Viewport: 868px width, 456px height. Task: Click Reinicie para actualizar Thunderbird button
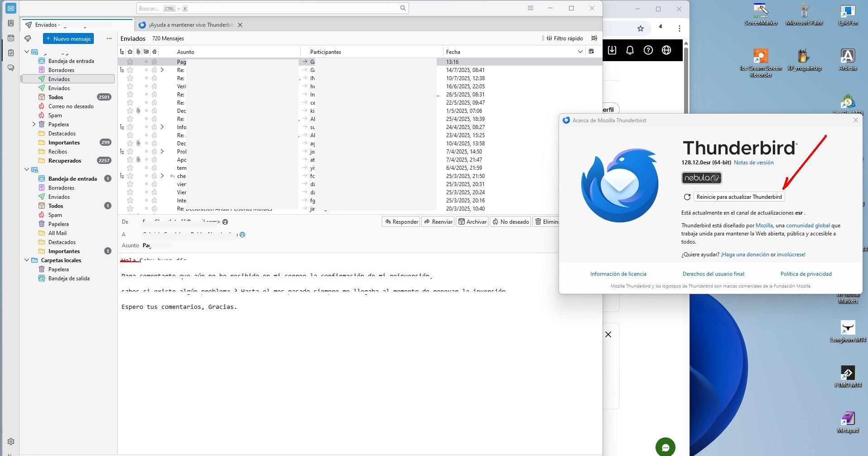[x=739, y=197]
